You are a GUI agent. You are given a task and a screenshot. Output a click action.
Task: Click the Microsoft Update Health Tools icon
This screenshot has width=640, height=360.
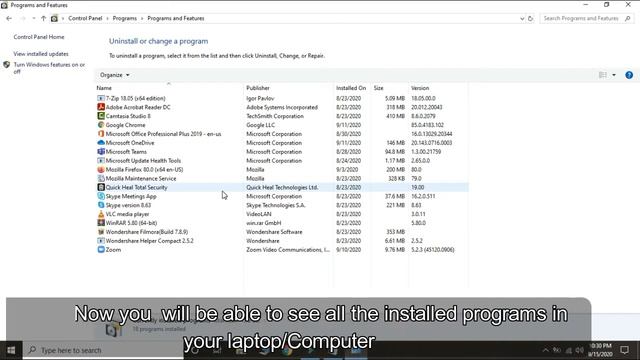tap(101, 160)
